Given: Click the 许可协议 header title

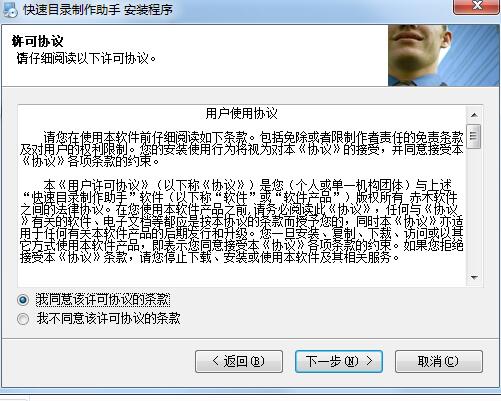Looking at the screenshot, I should coord(37,42).
